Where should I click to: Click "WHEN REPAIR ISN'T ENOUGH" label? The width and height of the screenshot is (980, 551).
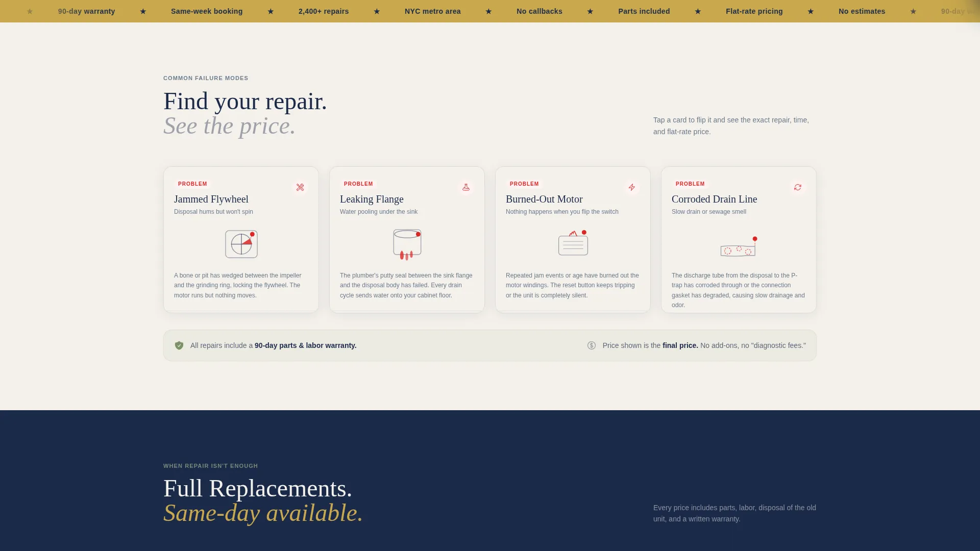point(211,466)
